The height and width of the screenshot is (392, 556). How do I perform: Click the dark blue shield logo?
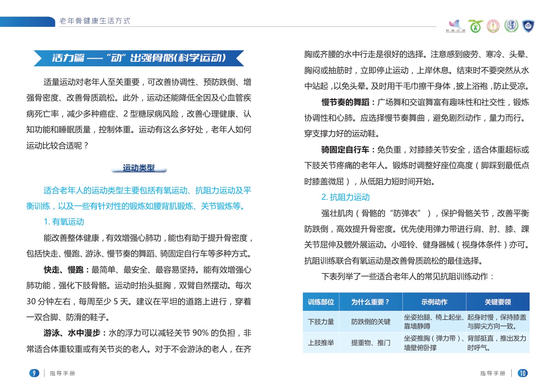coord(529,26)
